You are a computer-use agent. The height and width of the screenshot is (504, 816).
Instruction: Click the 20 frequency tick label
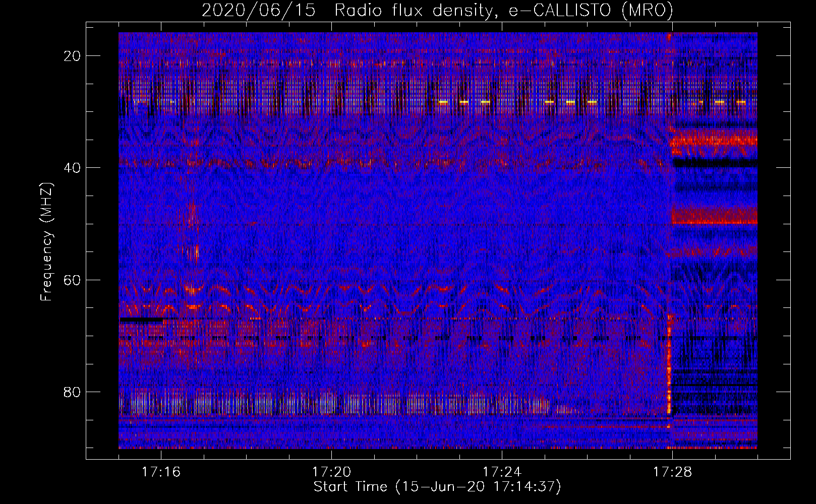coord(73,56)
